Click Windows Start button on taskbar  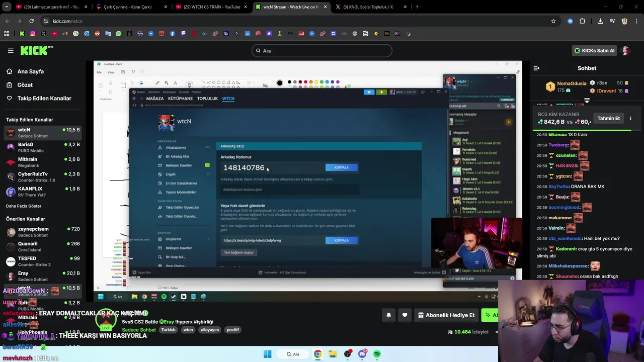[267, 354]
